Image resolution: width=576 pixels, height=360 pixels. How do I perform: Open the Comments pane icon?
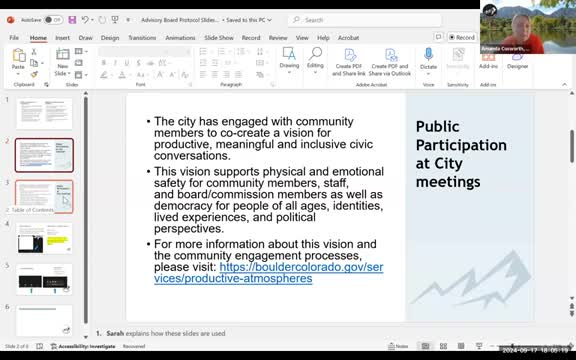438,37
